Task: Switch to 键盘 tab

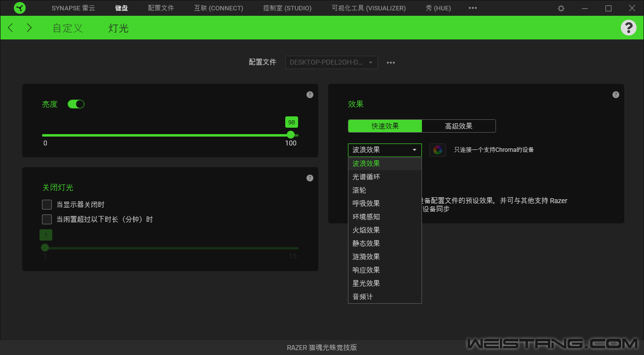Action: tap(121, 8)
